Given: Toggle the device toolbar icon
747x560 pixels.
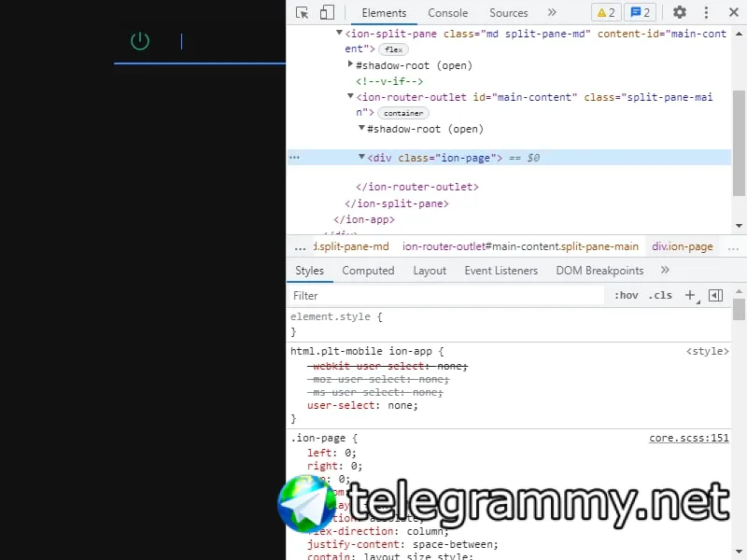Looking at the screenshot, I should (327, 12).
